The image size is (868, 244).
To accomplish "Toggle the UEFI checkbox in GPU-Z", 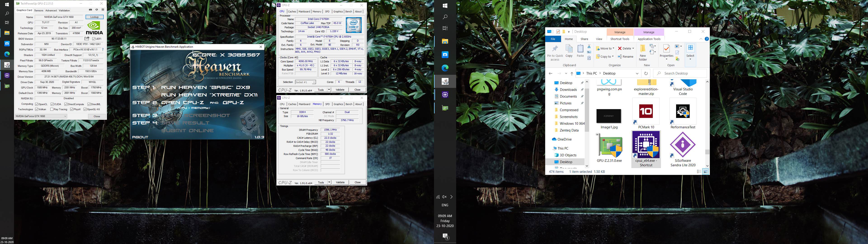I will [94, 39].
